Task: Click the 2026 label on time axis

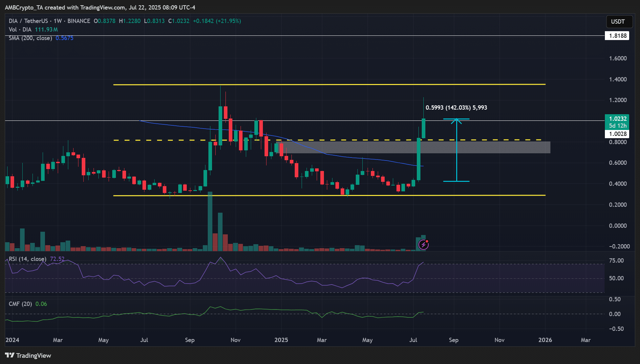Action: [x=545, y=340]
